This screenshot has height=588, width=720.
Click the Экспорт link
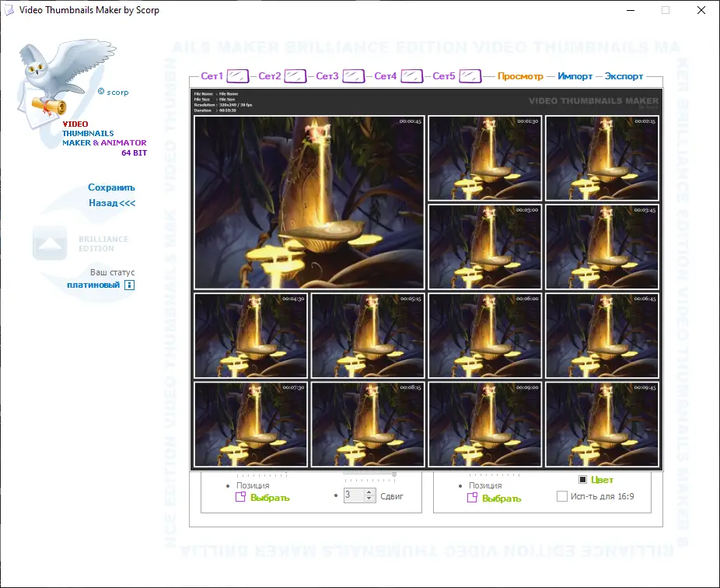[x=624, y=76]
